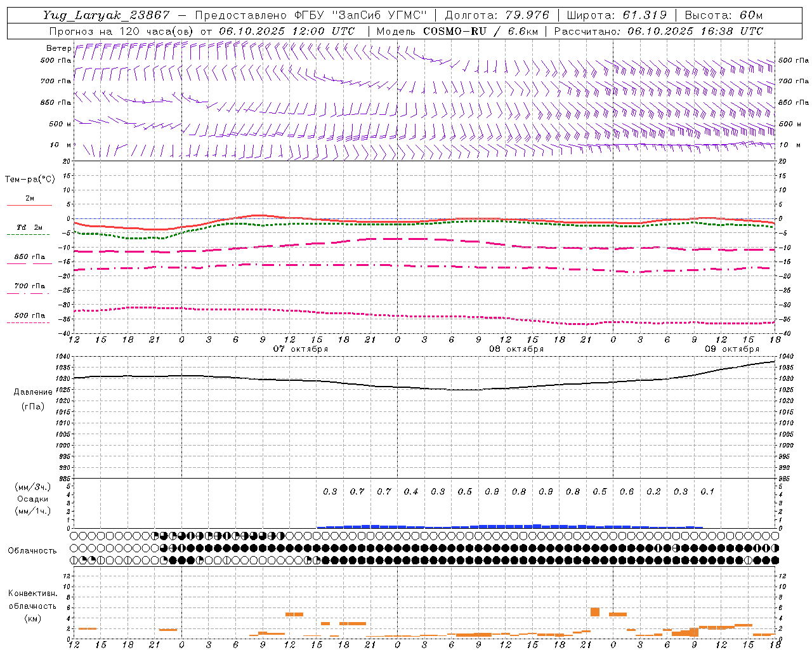Select the 700 гПа temperature legend entry
Viewport: 812px width, 650px height.
click(x=30, y=286)
